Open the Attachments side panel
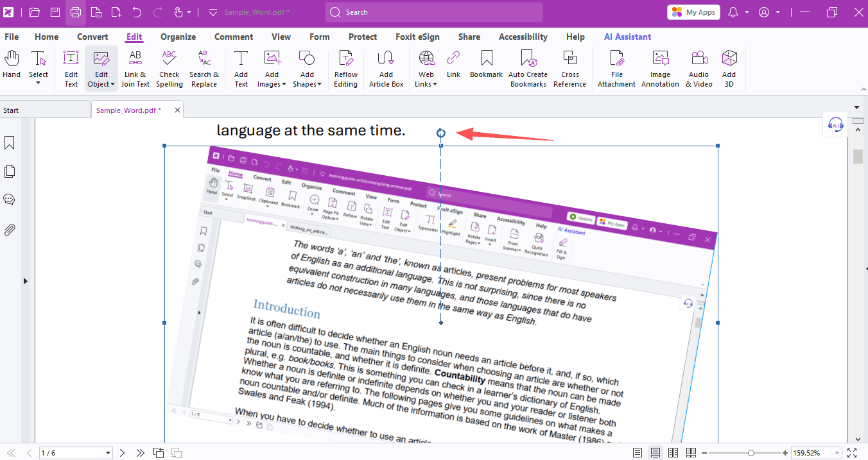The width and height of the screenshot is (868, 460). coord(10,230)
